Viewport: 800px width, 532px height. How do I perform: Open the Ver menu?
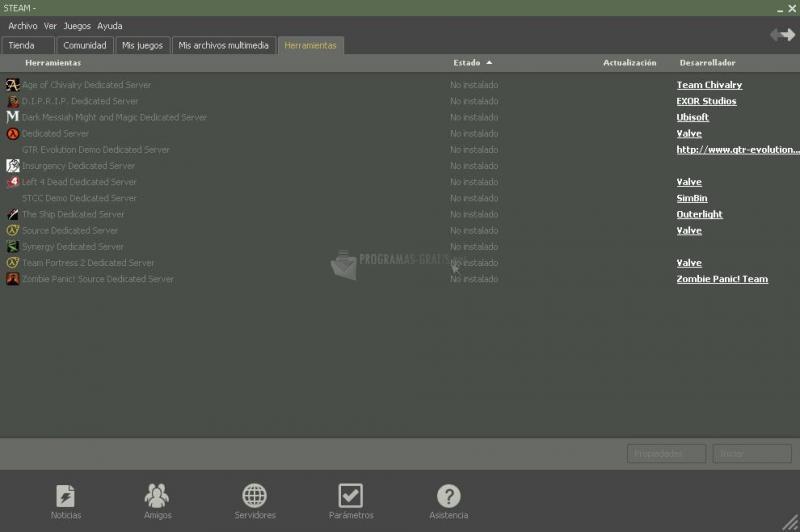click(x=50, y=26)
